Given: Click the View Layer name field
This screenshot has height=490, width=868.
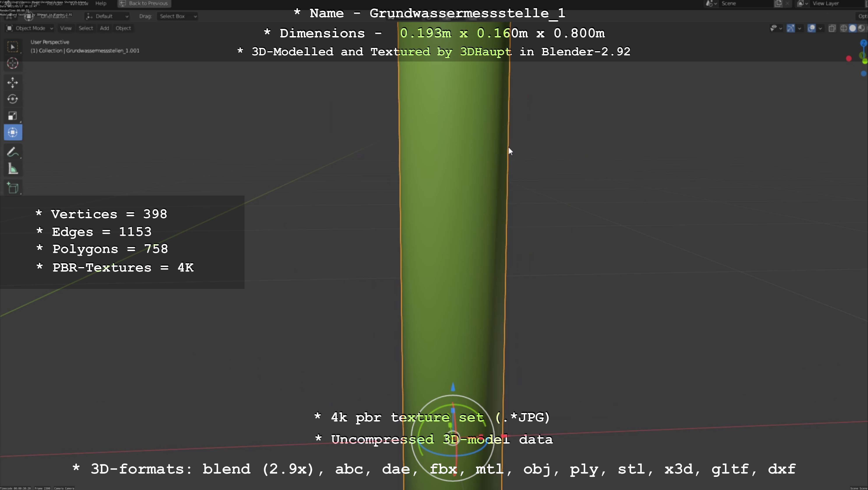Looking at the screenshot, I should [837, 3].
